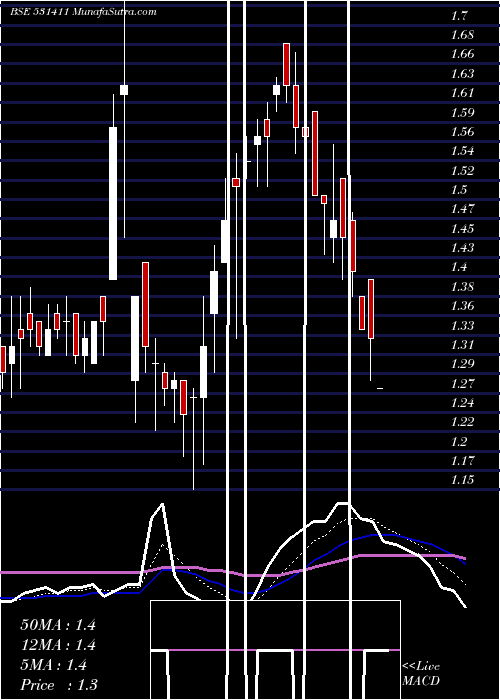The image size is (500, 700).
Task: Click the 1.17 price axis label
Action: tap(462, 461)
